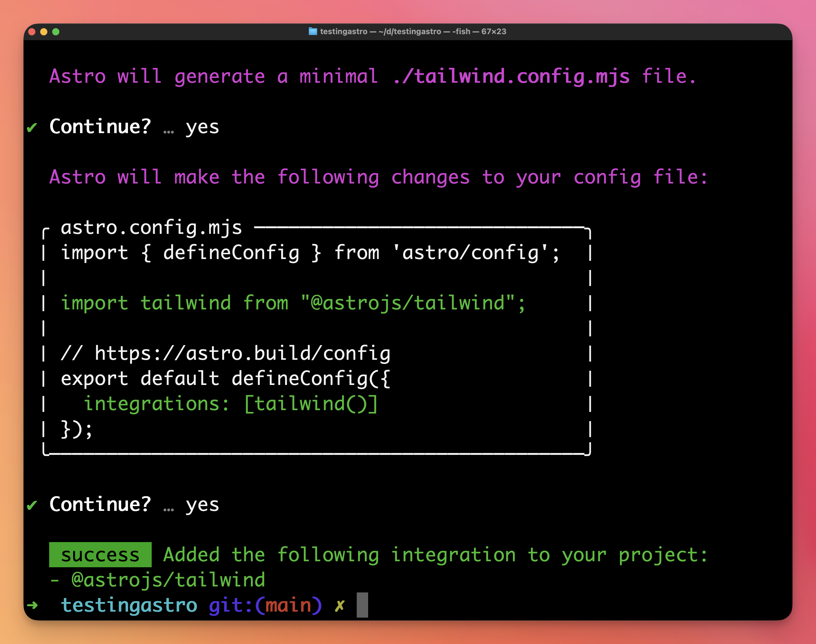The image size is (816, 644).
Task: Click "- @astrojs/tailwind" in the added integration list
Action: click(x=158, y=580)
